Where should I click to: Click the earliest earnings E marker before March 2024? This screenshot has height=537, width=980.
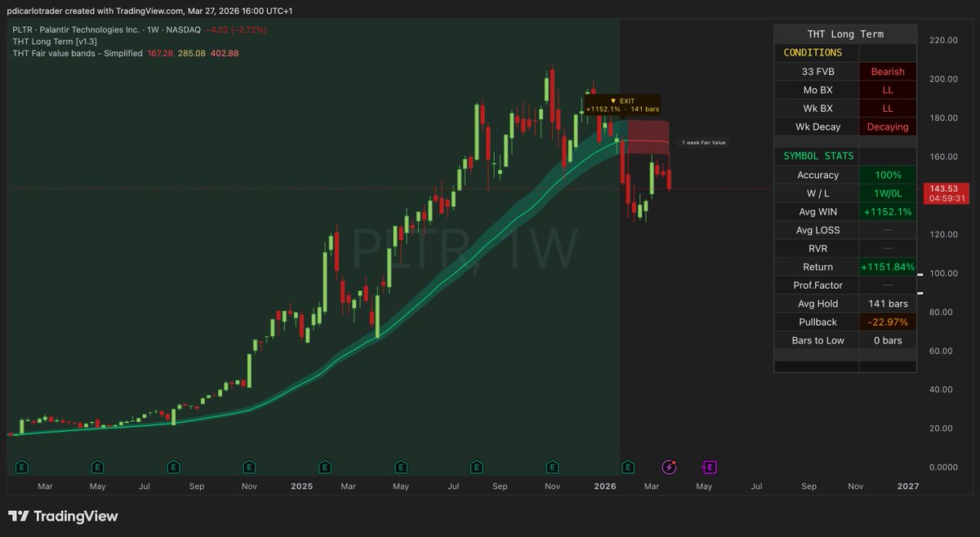[22, 468]
